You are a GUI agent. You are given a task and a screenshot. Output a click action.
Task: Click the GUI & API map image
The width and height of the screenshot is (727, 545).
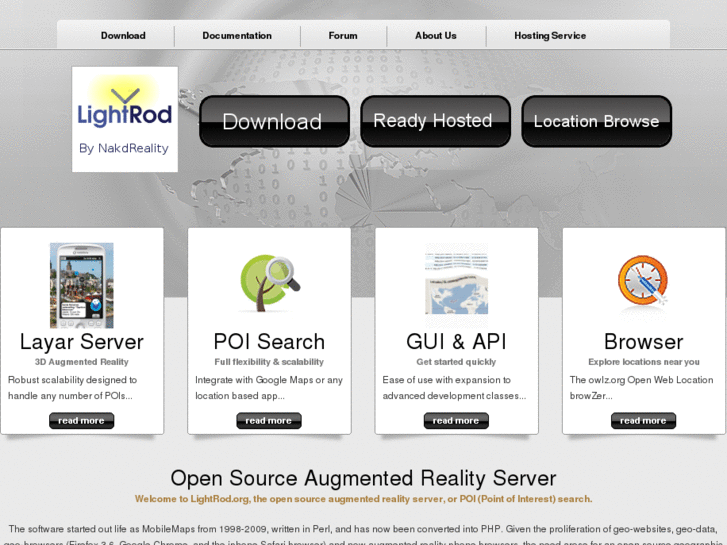(457, 285)
